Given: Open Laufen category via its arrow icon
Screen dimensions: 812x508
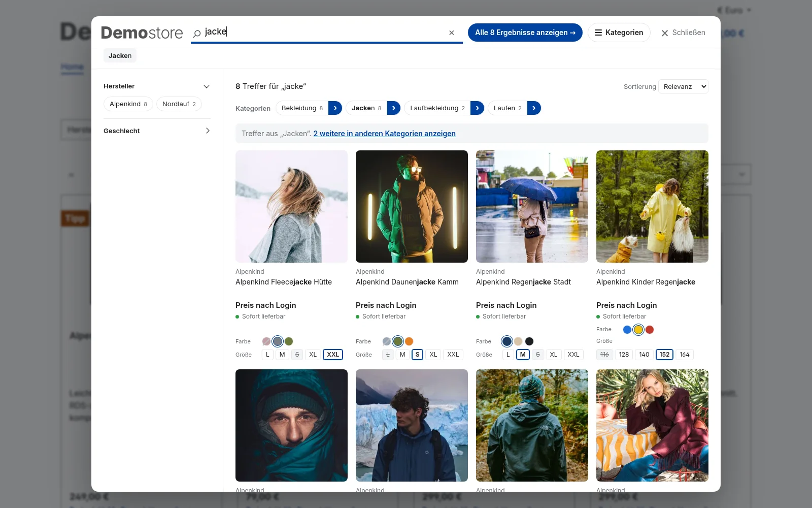Looking at the screenshot, I should [x=534, y=108].
